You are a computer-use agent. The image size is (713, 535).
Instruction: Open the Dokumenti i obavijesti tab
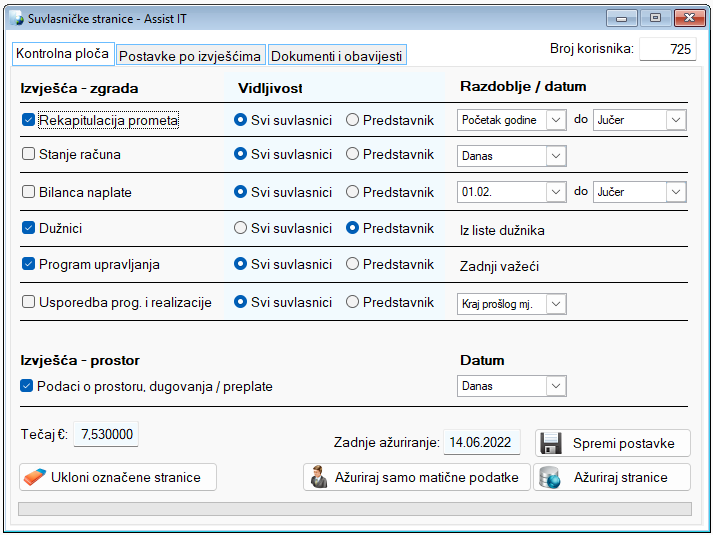(x=337, y=55)
